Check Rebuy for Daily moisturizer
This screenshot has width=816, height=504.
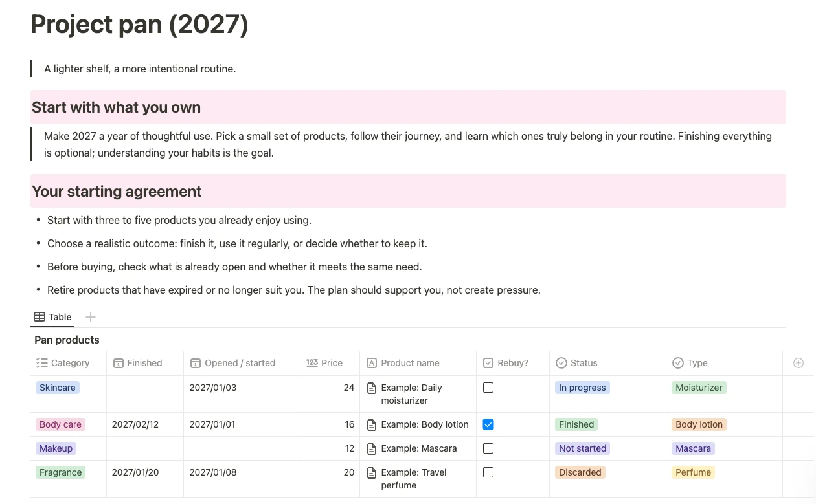(x=488, y=388)
